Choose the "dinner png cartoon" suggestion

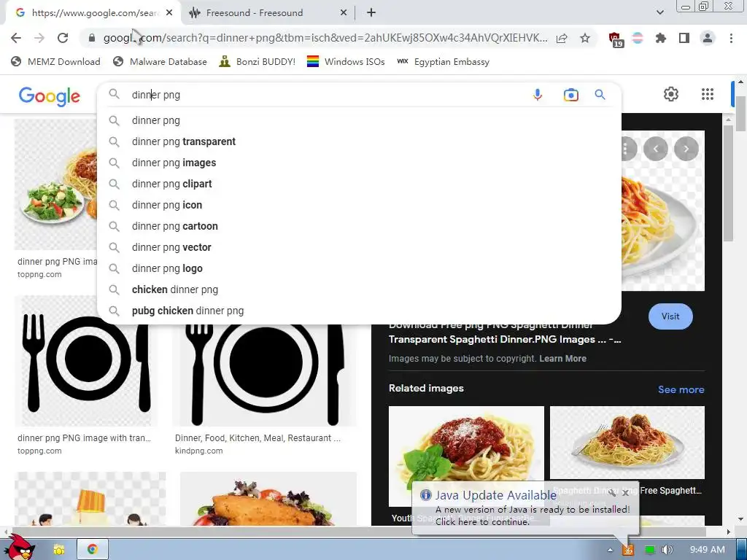point(359,226)
